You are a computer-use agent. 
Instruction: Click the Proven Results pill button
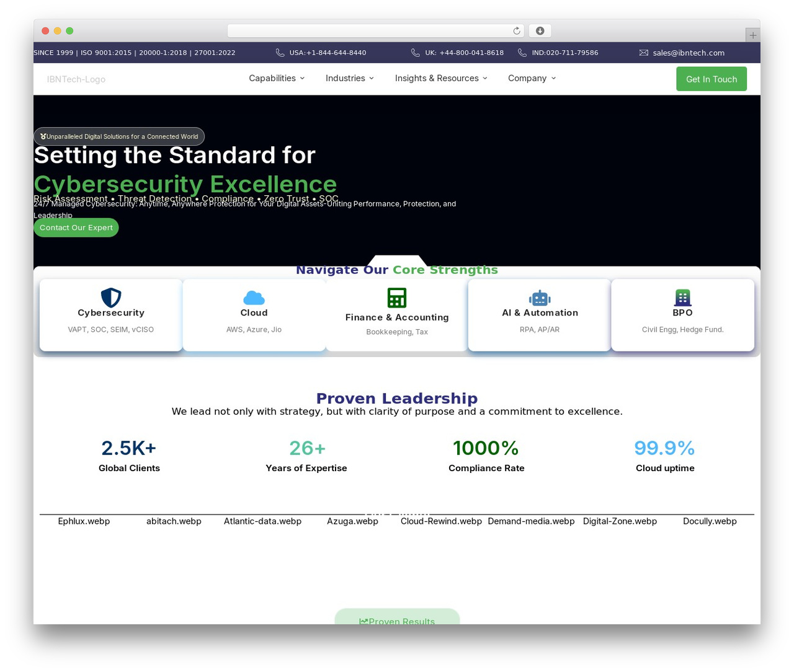pos(397,617)
